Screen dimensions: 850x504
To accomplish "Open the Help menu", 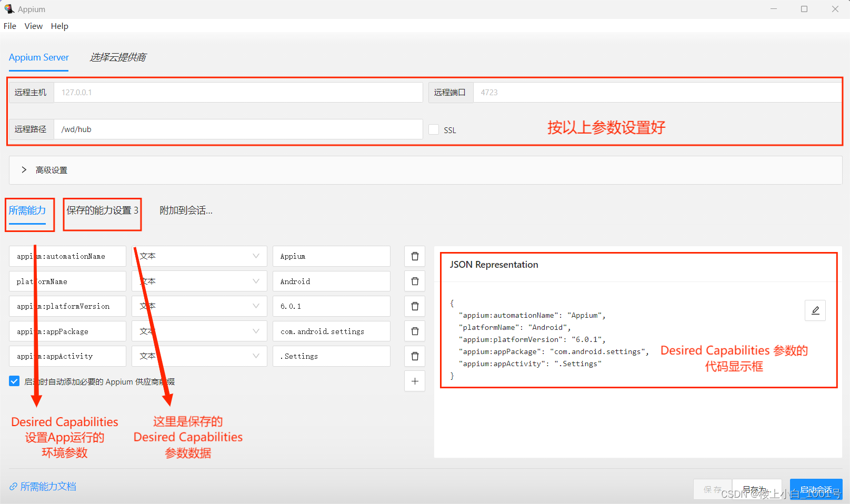I will pyautogui.click(x=59, y=26).
